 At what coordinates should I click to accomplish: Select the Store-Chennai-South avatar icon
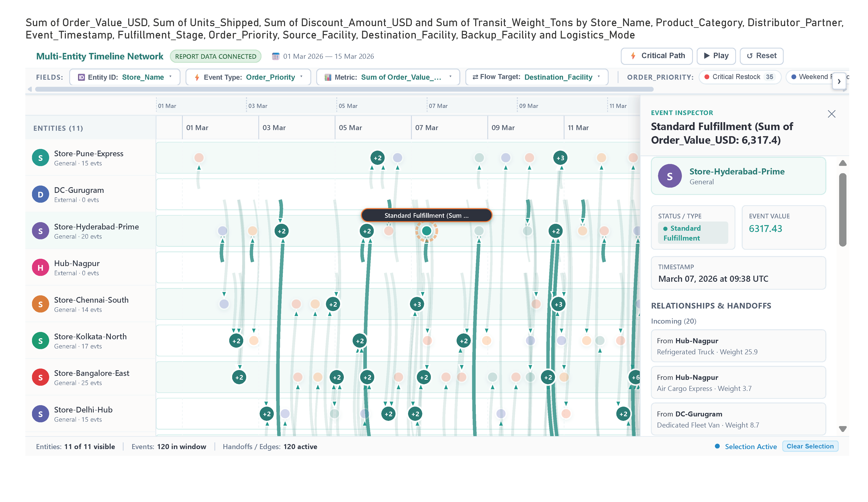pyautogui.click(x=40, y=304)
